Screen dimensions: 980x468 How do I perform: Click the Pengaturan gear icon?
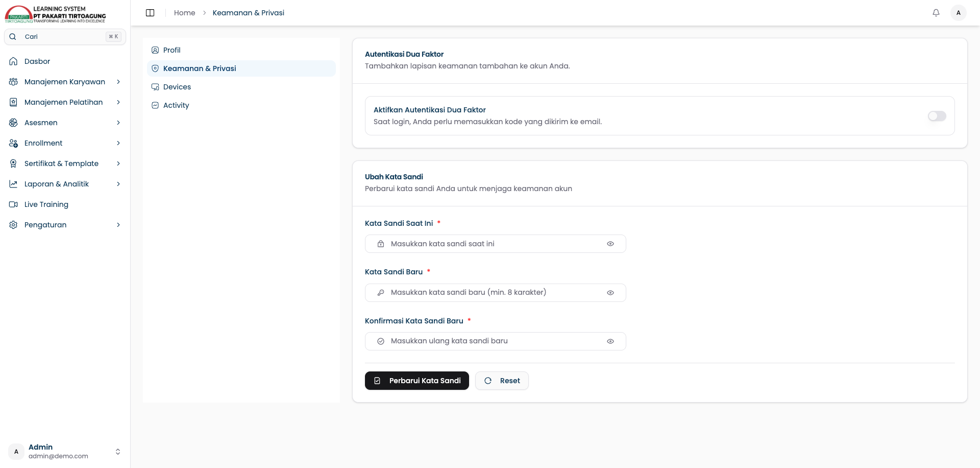coord(14,225)
